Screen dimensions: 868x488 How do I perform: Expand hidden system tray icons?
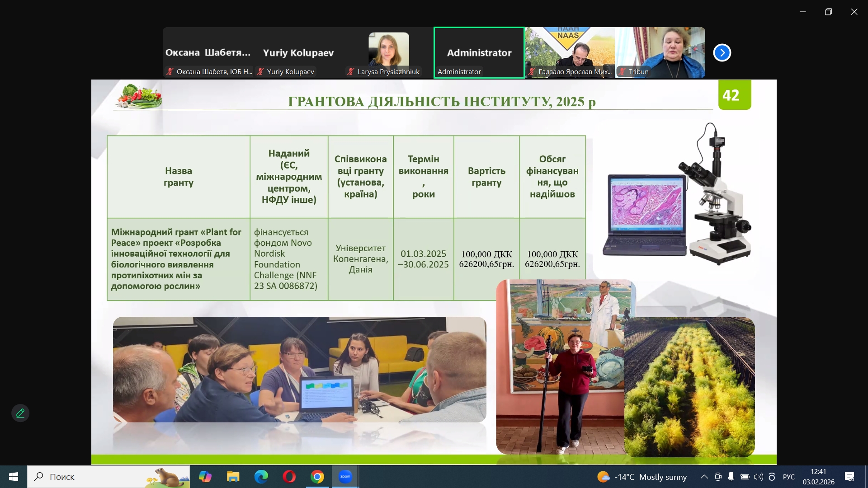pyautogui.click(x=704, y=477)
